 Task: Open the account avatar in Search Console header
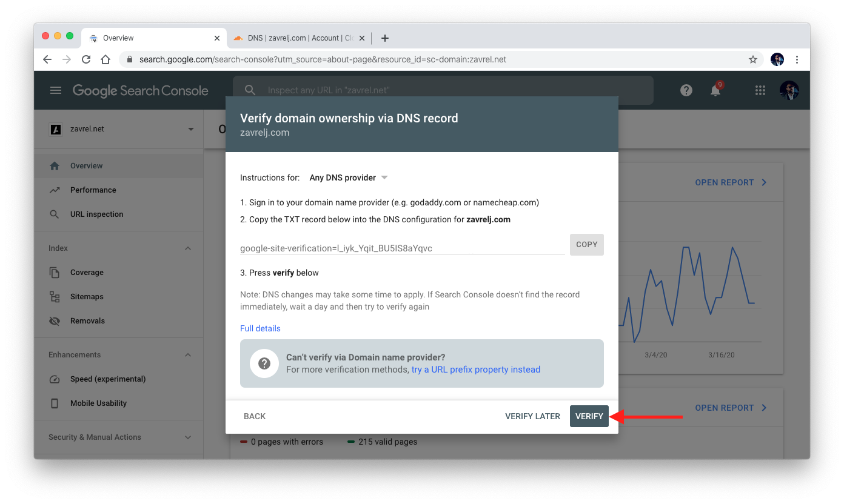pos(789,90)
